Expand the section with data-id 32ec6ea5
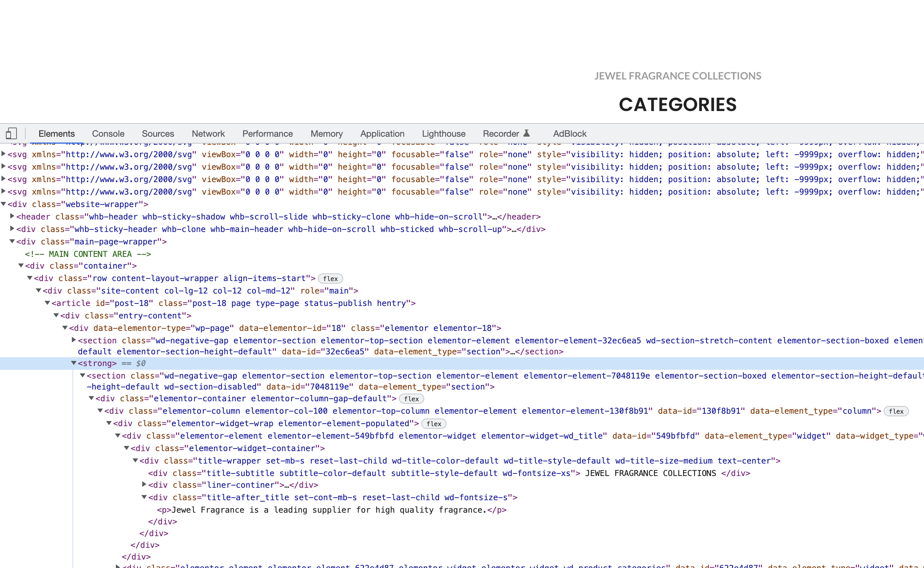Screen dimensions: 924x568 74,340
